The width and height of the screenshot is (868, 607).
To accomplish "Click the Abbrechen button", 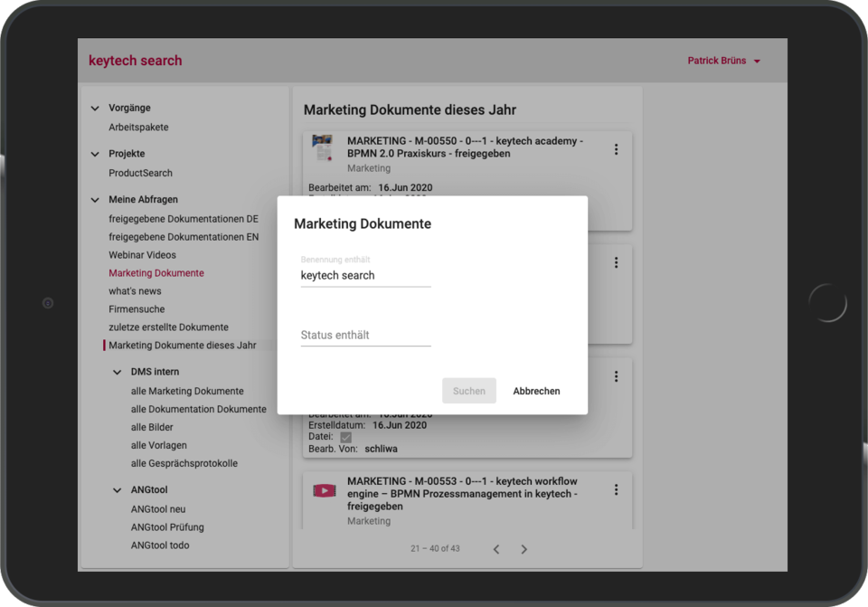I will (536, 391).
